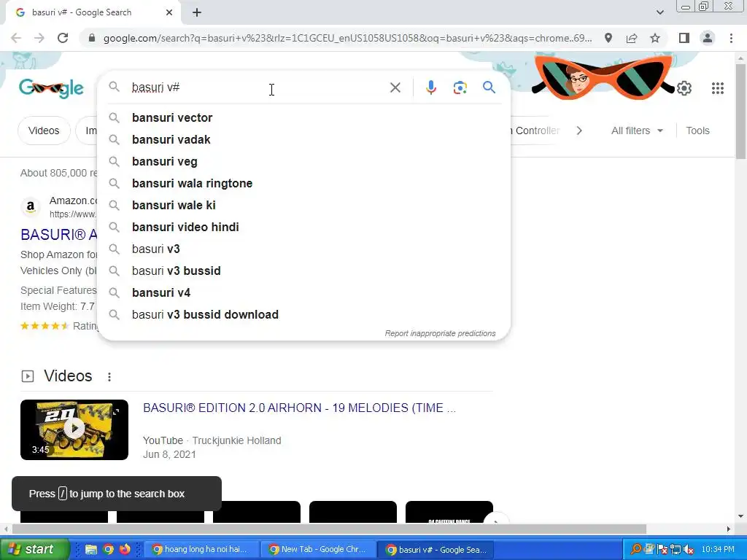This screenshot has height=560, width=747.
Task: Click inside the 'basuri v#' search field
Action: click(258, 87)
